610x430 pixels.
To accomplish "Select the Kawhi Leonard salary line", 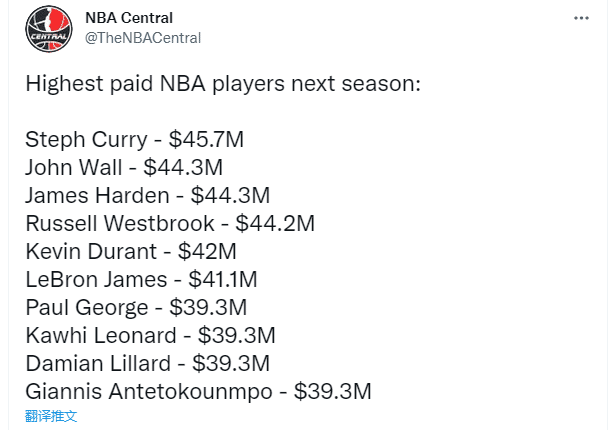I will pyautogui.click(x=150, y=335).
